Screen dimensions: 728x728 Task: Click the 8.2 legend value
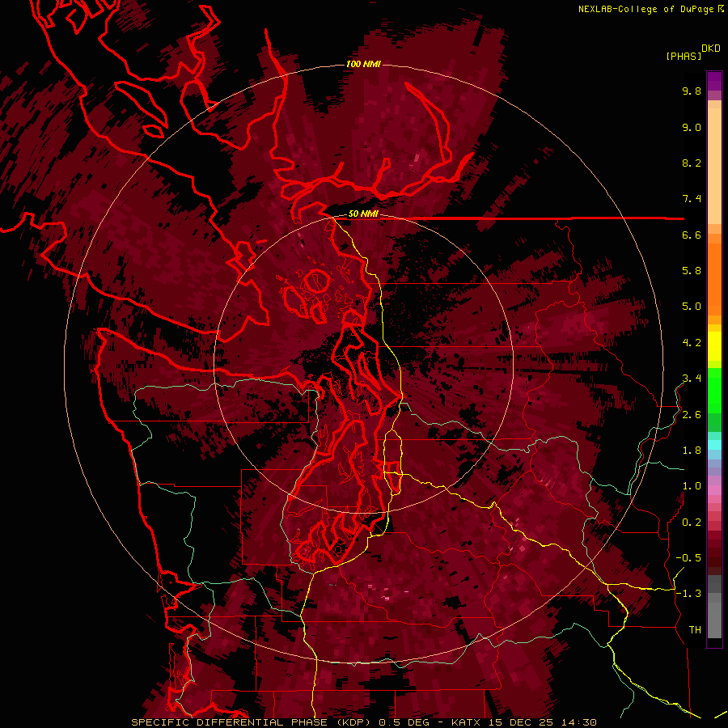(x=692, y=163)
